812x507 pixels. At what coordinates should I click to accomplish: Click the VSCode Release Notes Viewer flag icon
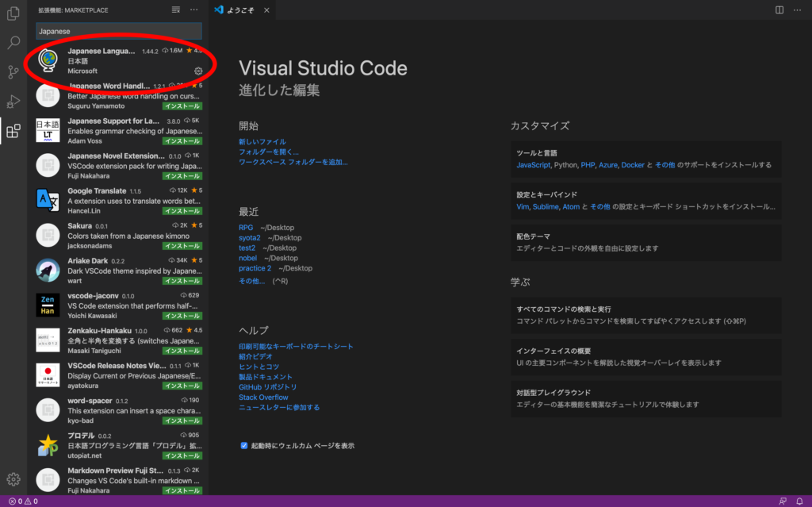[x=48, y=374]
